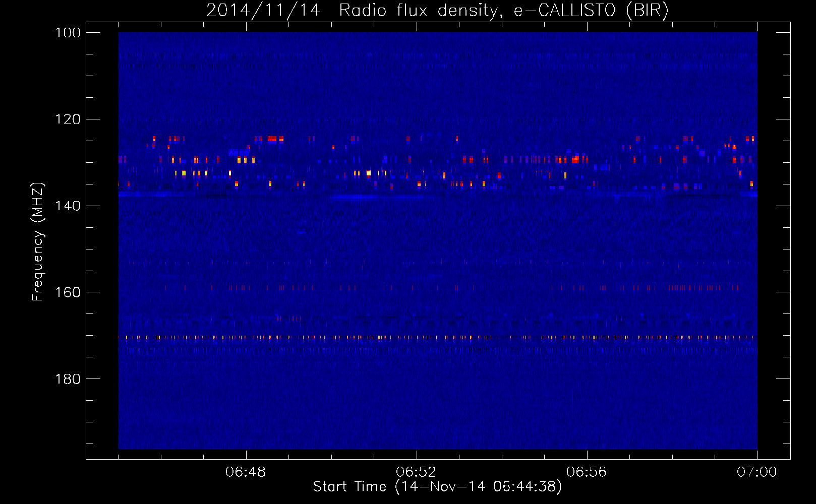816x504 pixels.
Task: Click the 'Start Time (14-Nov-14 06:44:38)' label
Action: pyautogui.click(x=437, y=487)
